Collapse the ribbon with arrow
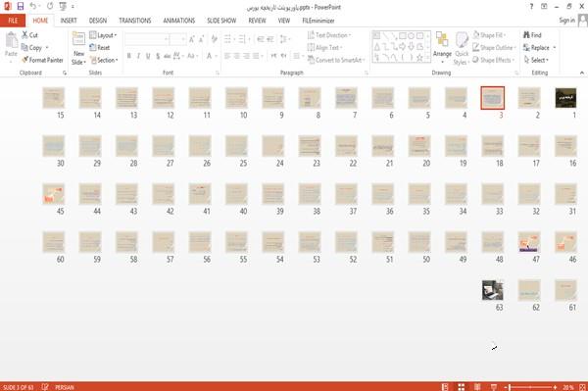 (582, 73)
